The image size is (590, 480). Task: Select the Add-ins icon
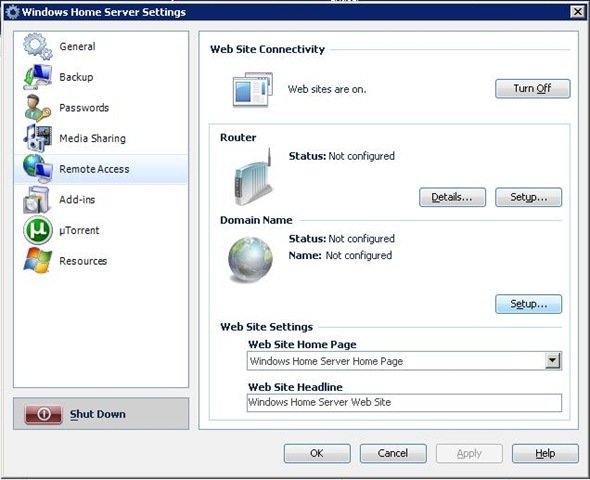36,199
